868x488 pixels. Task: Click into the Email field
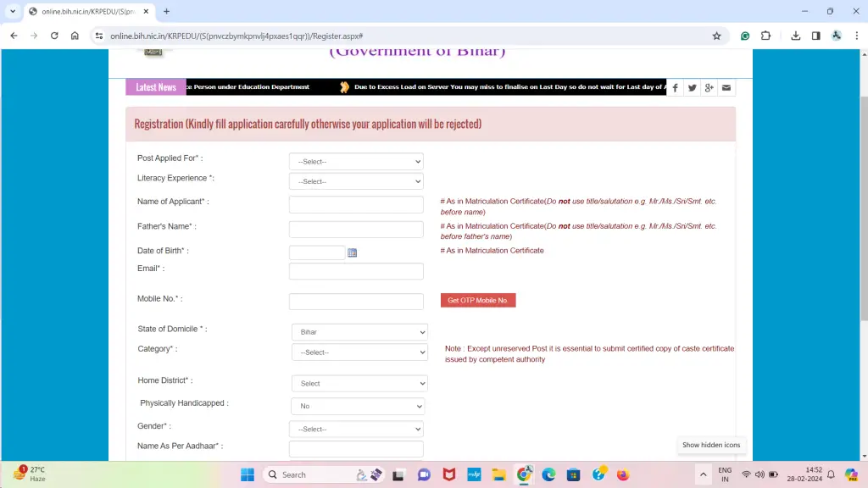pos(356,271)
